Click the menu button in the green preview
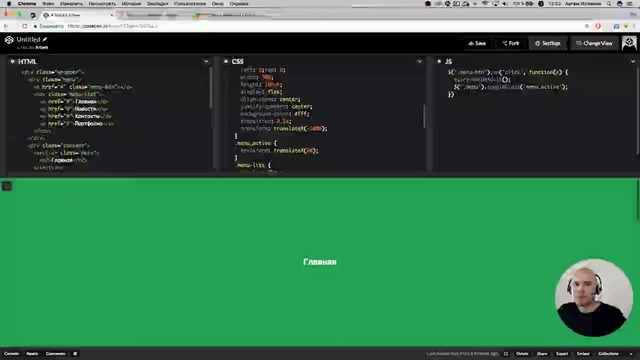Viewport: 640px width, 360px height. [7, 187]
